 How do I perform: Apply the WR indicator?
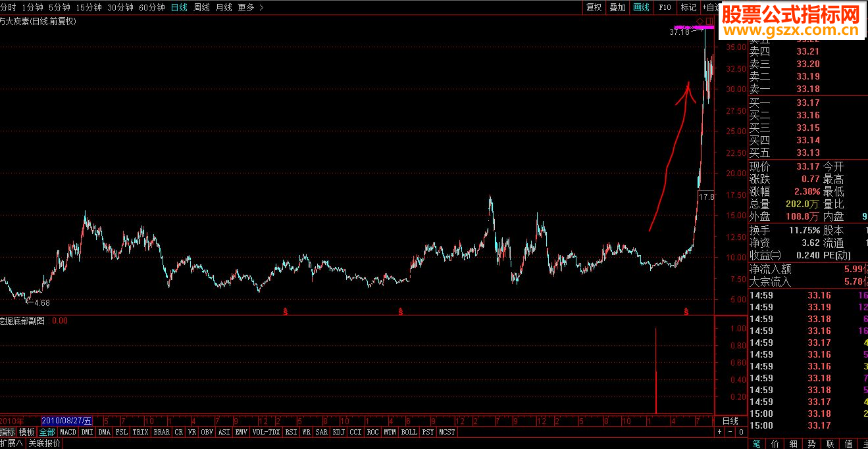click(306, 432)
